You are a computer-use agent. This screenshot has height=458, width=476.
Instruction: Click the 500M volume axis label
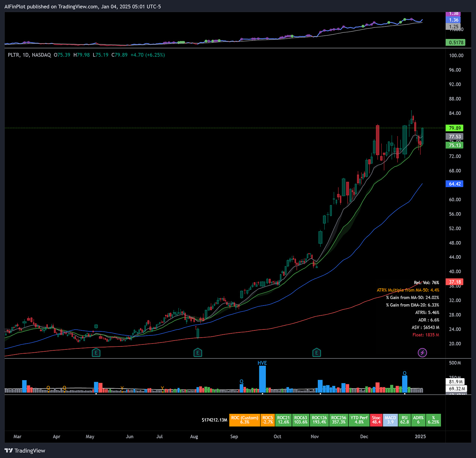(x=455, y=363)
